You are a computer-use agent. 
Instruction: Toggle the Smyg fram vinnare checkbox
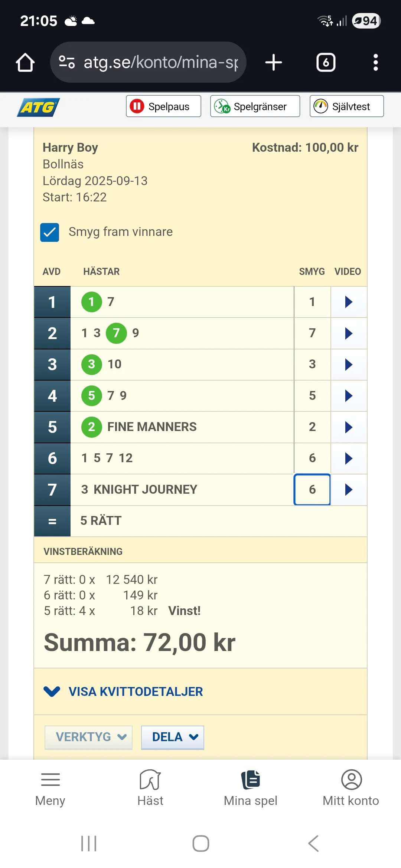[x=50, y=232]
